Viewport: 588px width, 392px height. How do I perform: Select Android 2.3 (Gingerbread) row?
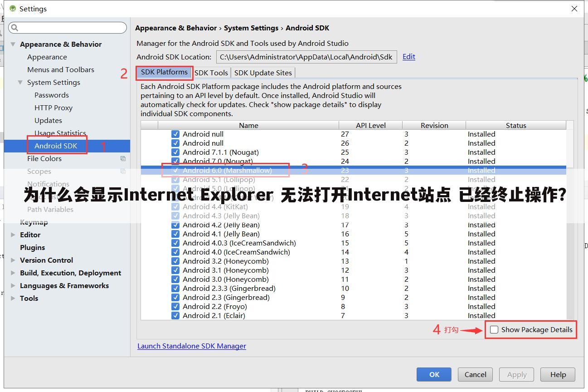pyautogui.click(x=354, y=297)
